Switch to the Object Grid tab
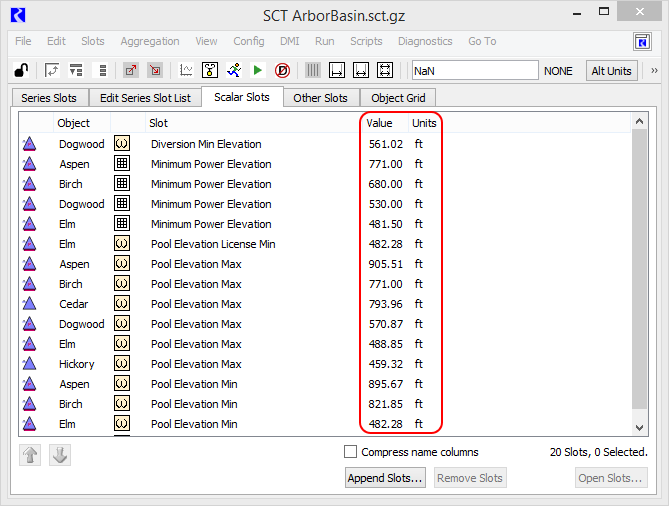This screenshot has width=669, height=506. pyautogui.click(x=399, y=98)
